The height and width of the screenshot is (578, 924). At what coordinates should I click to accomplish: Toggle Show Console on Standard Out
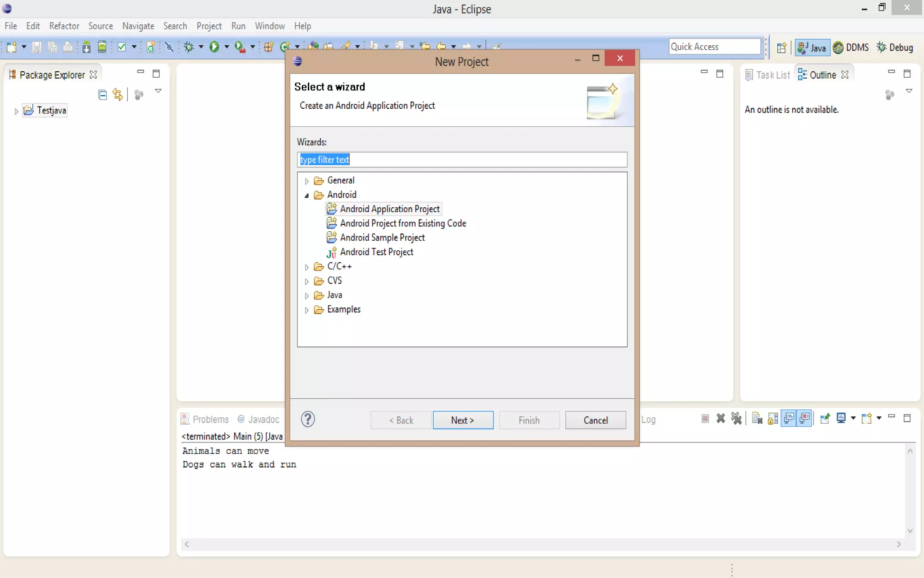point(789,419)
